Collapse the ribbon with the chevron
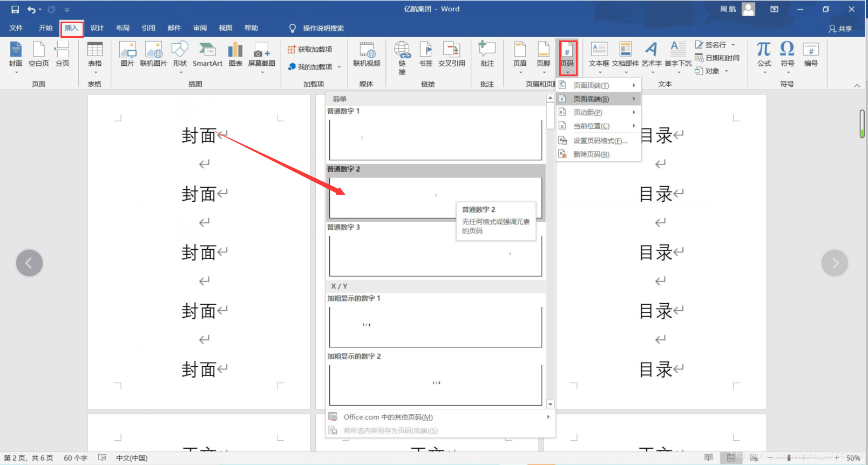 point(857,85)
